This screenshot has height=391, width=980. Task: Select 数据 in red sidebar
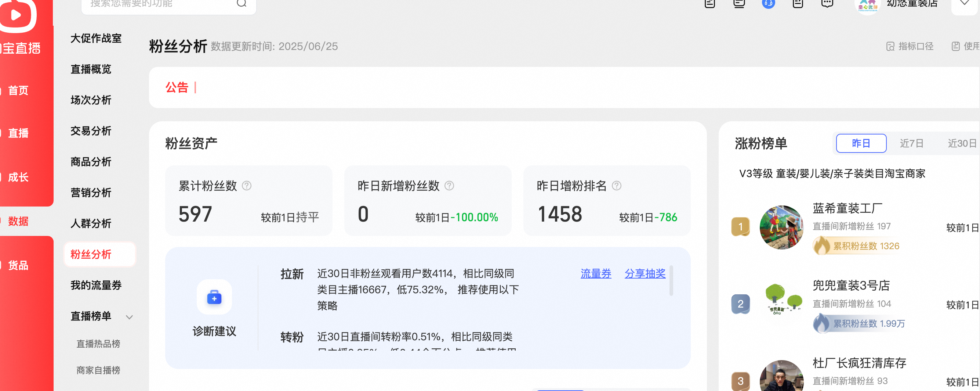tap(18, 221)
